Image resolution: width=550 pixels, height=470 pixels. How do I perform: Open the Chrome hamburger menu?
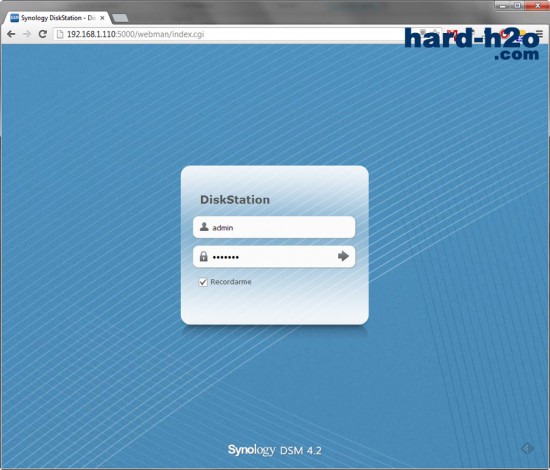tap(539, 34)
